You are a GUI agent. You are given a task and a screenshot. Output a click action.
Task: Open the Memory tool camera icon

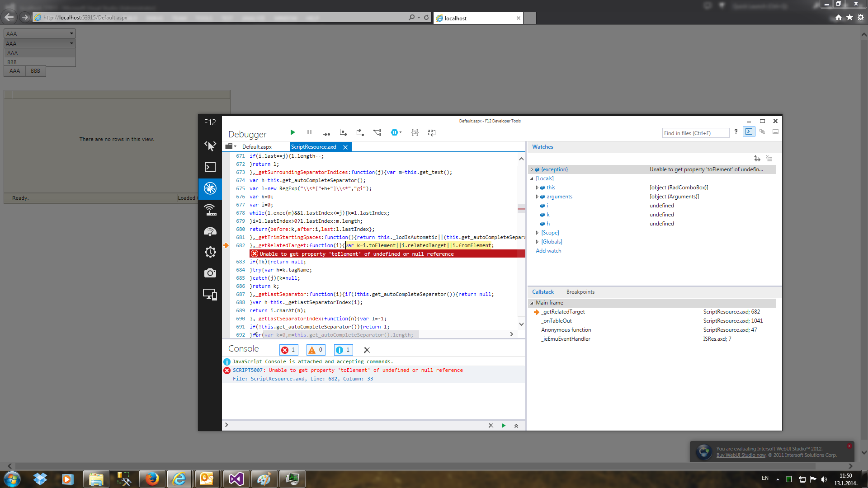point(210,273)
